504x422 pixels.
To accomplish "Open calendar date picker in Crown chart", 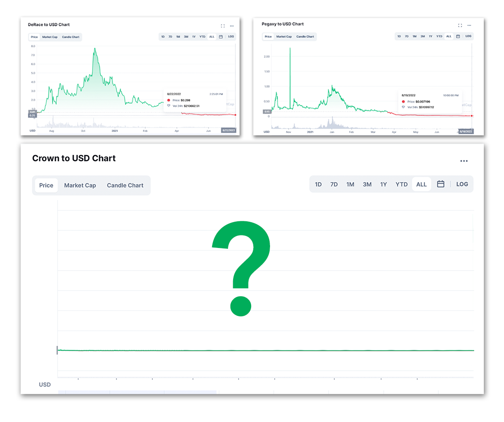I will tap(441, 184).
